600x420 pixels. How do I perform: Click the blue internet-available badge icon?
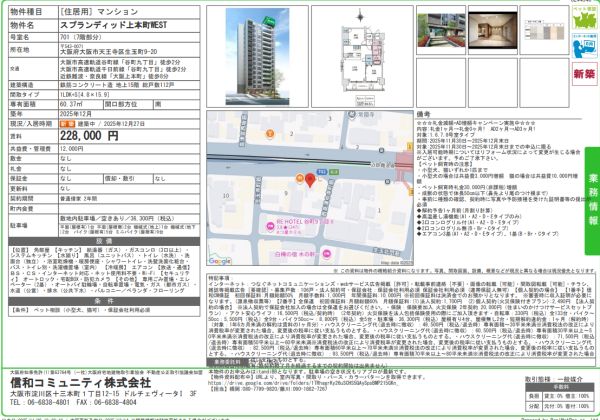[x=584, y=46]
